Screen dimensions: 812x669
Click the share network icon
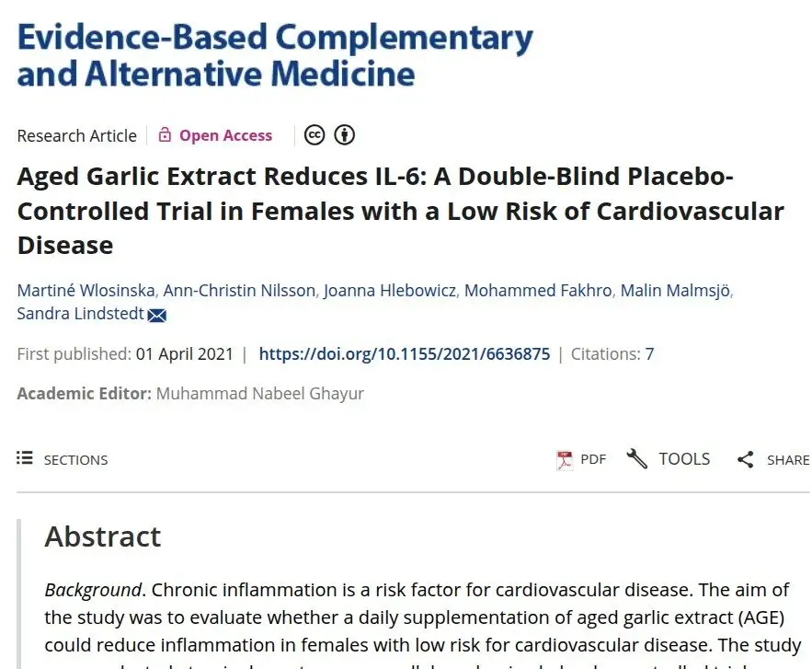[x=745, y=459]
